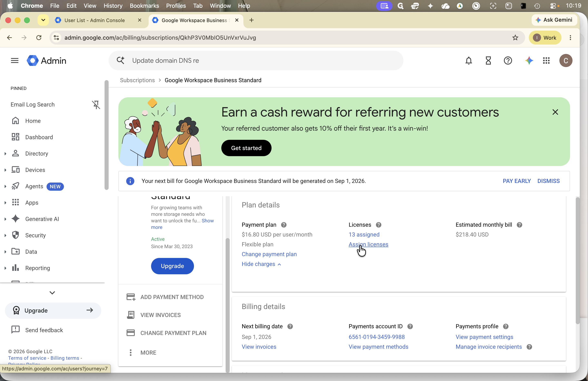Open the Help question mark icon
Image resolution: width=588 pixels, height=381 pixels.
click(x=508, y=61)
